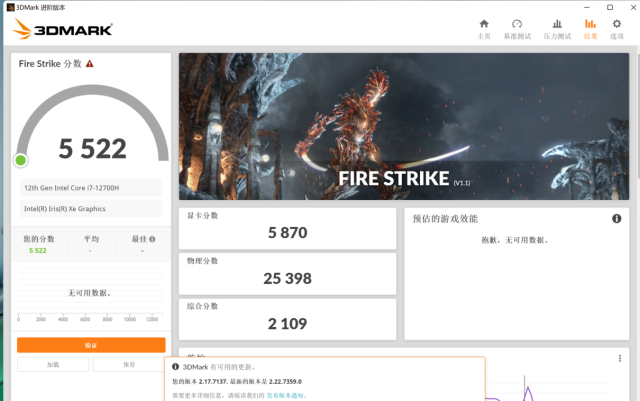This screenshot has width=640, height=401.
Task: Open the release notes link in update notice
Action: pos(287,395)
